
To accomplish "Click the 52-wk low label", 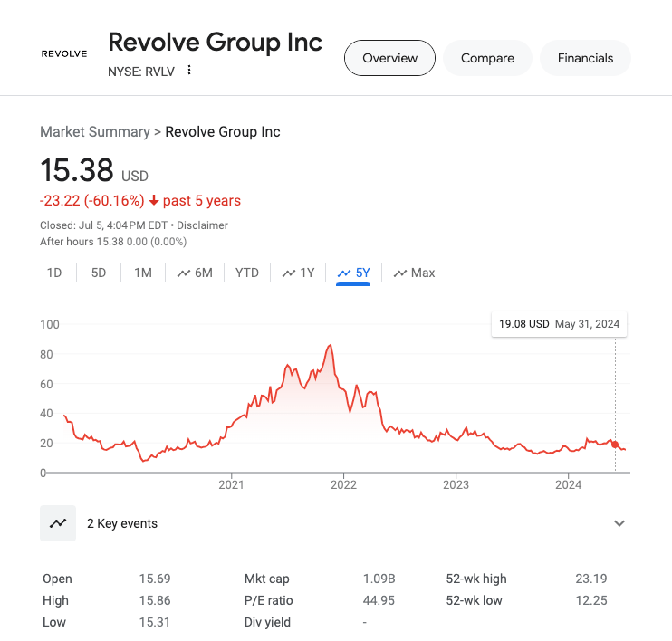I will (x=474, y=600).
